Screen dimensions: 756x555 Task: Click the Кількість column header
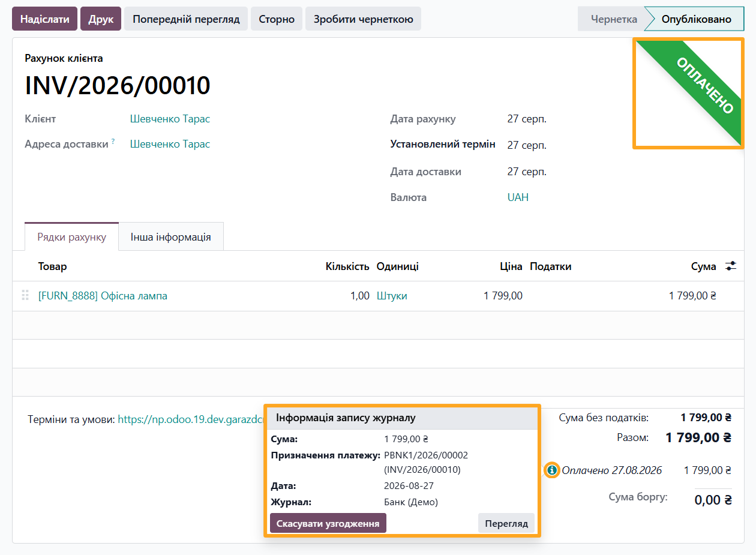[347, 266]
